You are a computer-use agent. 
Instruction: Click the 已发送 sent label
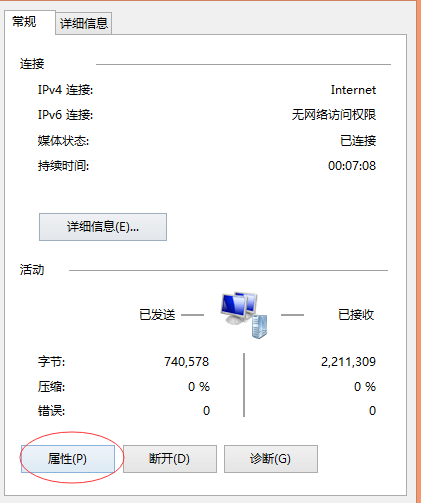click(157, 315)
